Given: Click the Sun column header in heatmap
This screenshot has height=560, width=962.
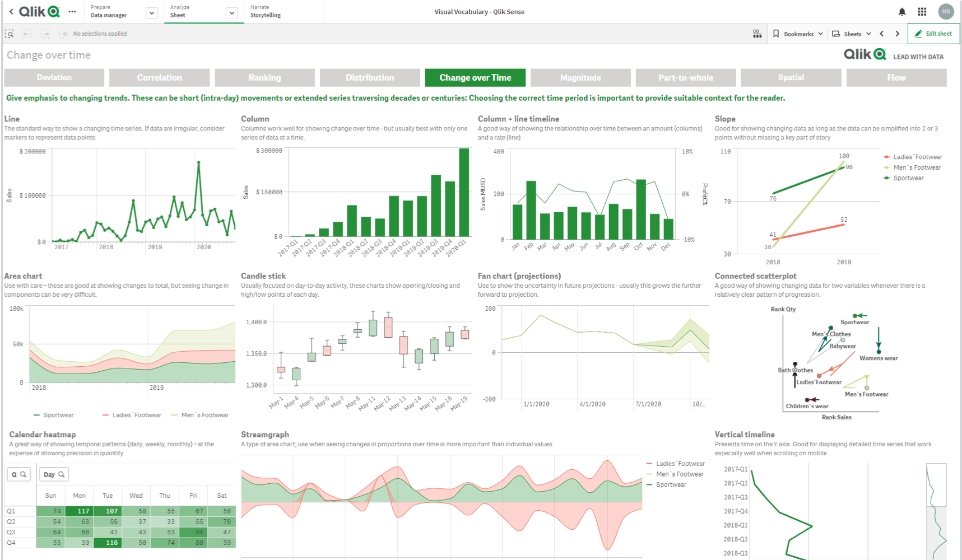Looking at the screenshot, I should pyautogui.click(x=50, y=496).
